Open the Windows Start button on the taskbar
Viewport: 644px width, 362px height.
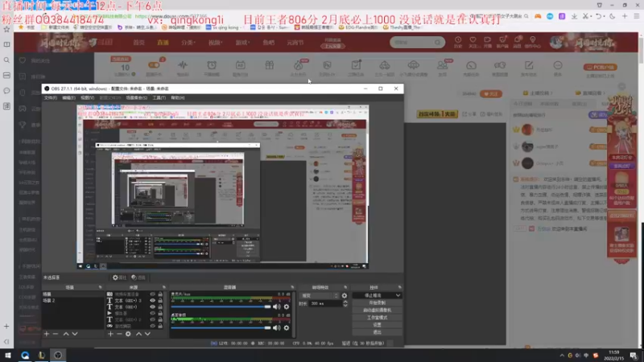click(x=8, y=356)
